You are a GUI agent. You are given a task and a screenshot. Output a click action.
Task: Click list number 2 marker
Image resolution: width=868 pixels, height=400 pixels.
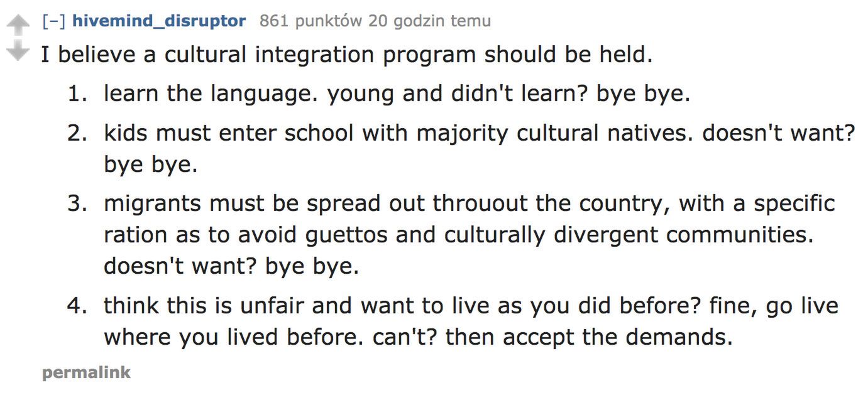(x=77, y=134)
